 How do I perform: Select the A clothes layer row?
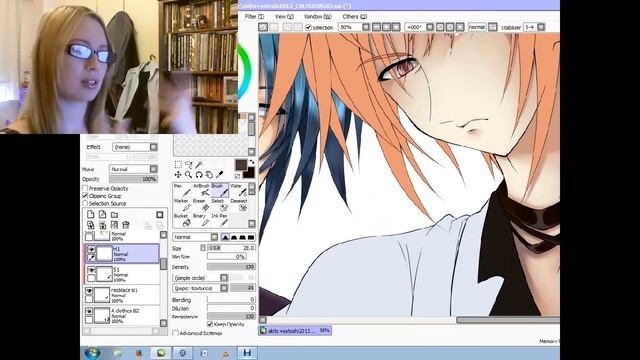point(122,316)
